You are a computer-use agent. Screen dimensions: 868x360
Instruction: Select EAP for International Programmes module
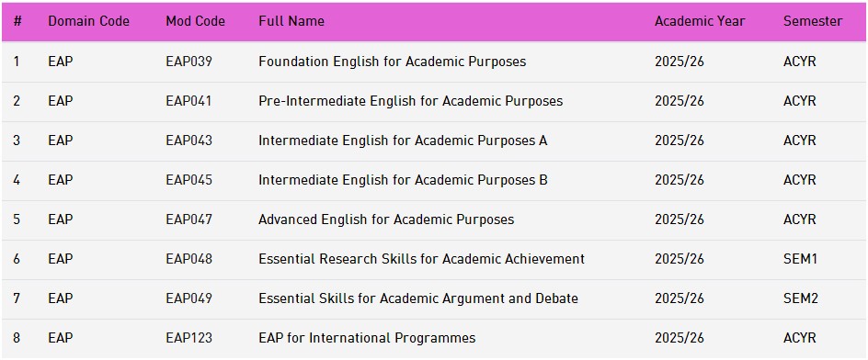tap(367, 338)
